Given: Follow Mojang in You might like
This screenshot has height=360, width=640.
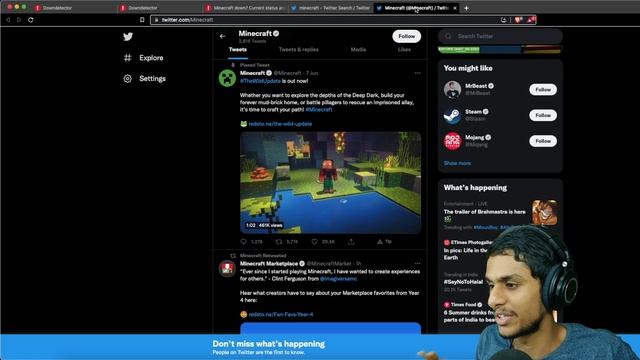Looking at the screenshot, I should tap(543, 141).
